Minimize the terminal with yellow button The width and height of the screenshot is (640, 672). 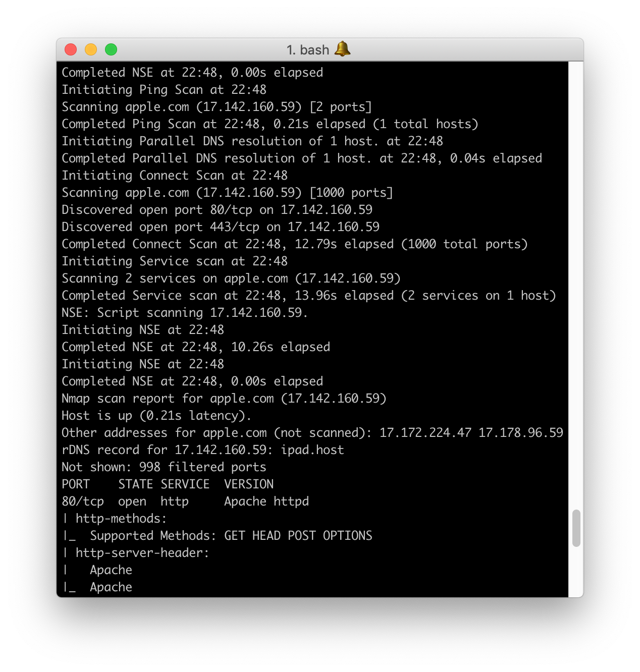click(91, 49)
